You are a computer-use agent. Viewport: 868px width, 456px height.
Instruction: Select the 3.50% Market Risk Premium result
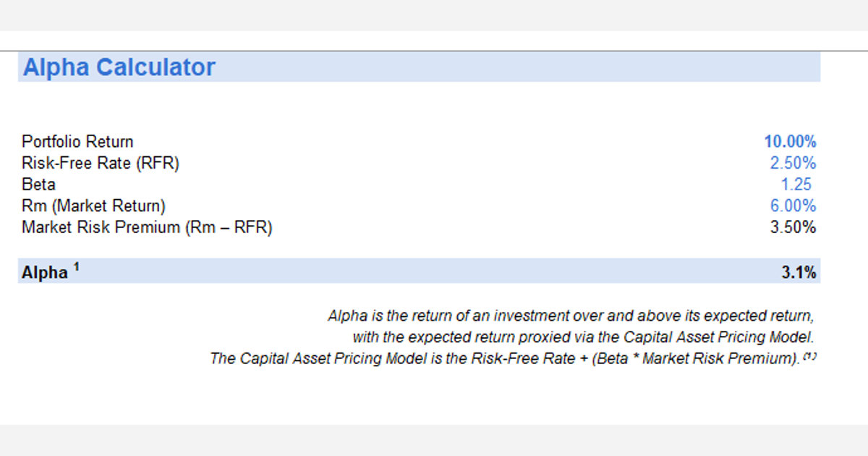coord(793,227)
